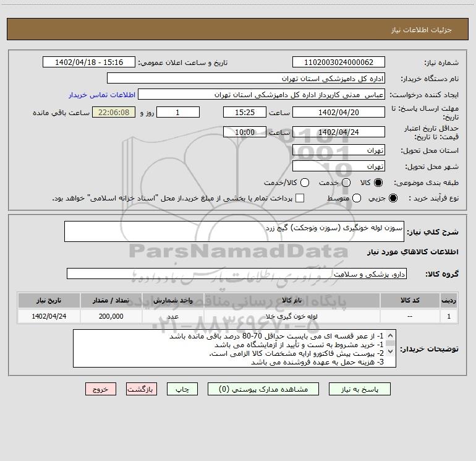Viewport: 476px width, 461px height.
Task: Click the ردیف column header
Action: click(449, 300)
